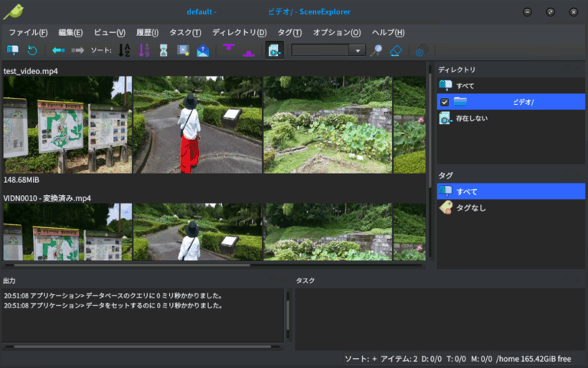Screen dimensions: 588x368
Task: Select 存在しない in the directory list
Action: click(x=472, y=119)
